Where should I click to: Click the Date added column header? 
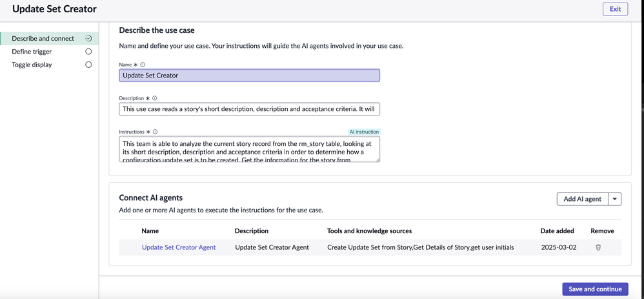[557, 231]
